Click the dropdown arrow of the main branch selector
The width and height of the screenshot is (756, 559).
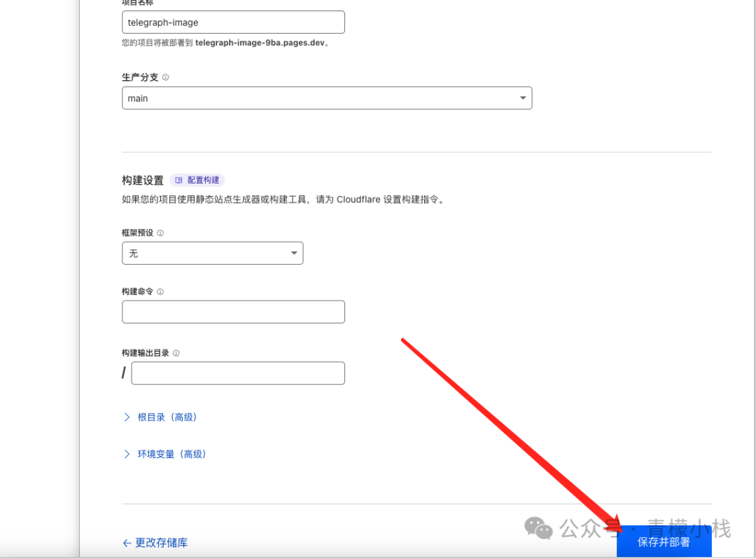[523, 98]
